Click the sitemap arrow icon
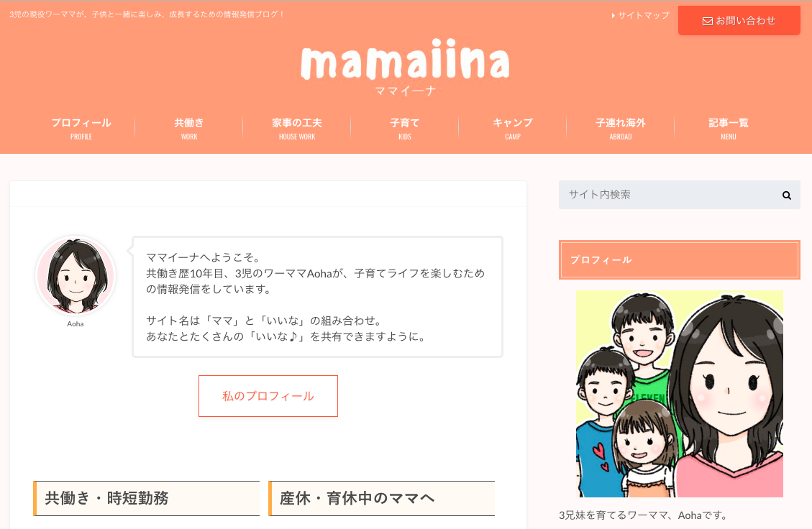The image size is (812, 529). 613,16
